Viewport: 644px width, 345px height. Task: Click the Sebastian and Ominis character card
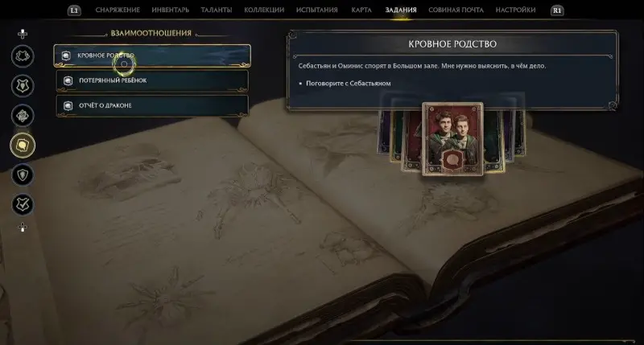click(x=452, y=138)
